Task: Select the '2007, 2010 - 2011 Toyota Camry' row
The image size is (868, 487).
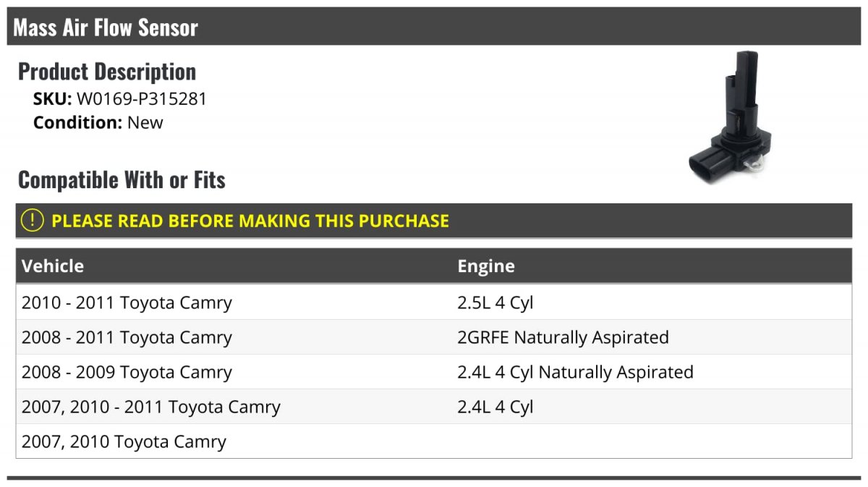Action: coord(150,407)
